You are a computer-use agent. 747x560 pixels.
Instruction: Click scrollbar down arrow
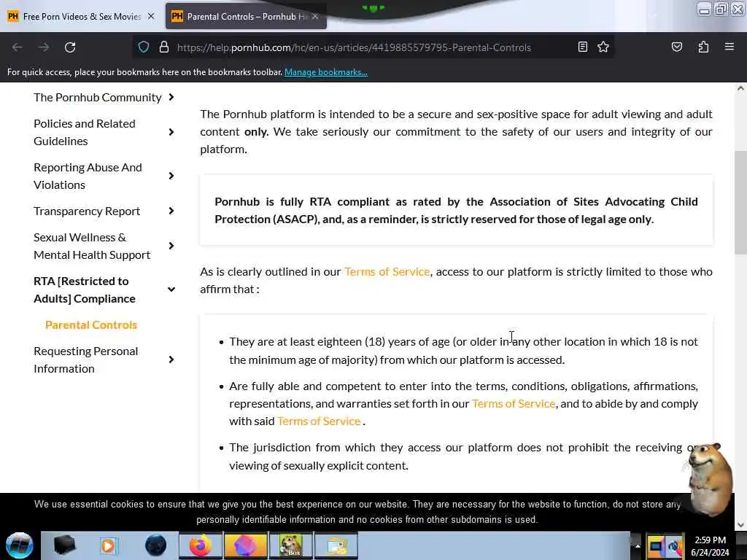click(x=740, y=525)
